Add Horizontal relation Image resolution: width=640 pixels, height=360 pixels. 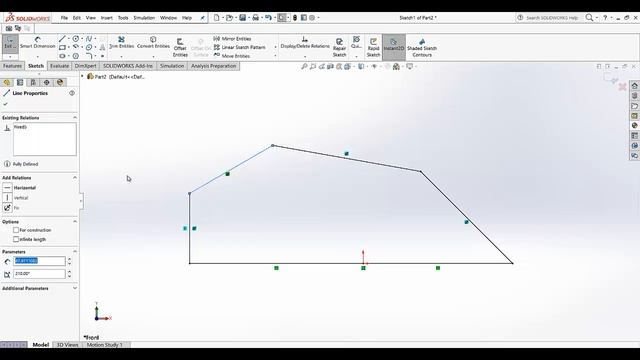[20, 188]
